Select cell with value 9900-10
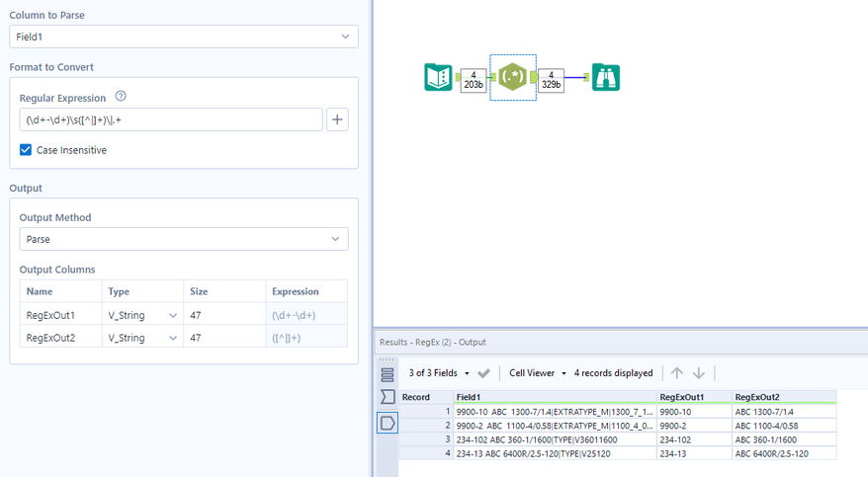Screen dimensions: 868x477 [x=695, y=412]
